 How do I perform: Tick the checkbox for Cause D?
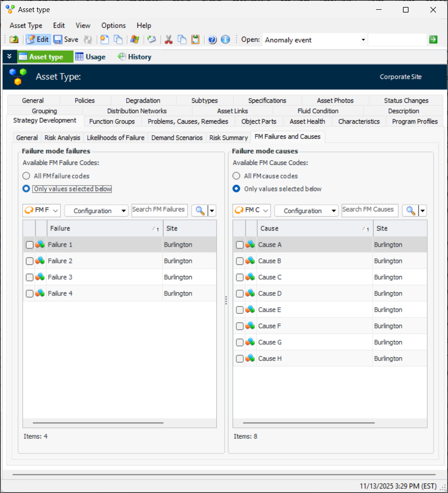240,294
